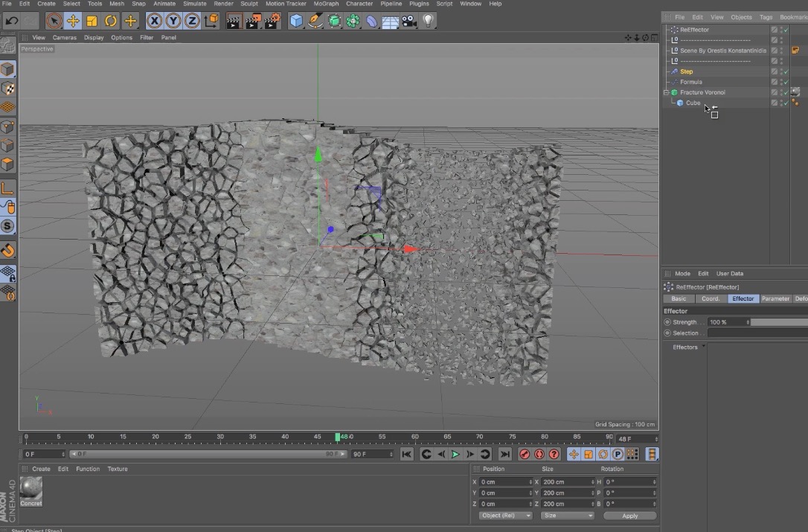This screenshot has width=808, height=532.
Task: Collapse the Fracture Voronoi hierarchy
Action: (666, 92)
